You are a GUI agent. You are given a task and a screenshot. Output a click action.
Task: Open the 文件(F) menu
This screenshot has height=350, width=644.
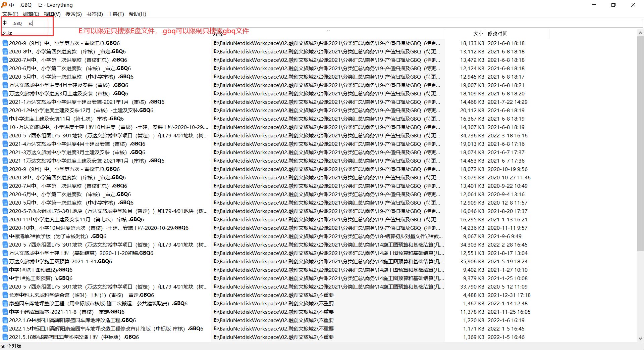pos(10,14)
